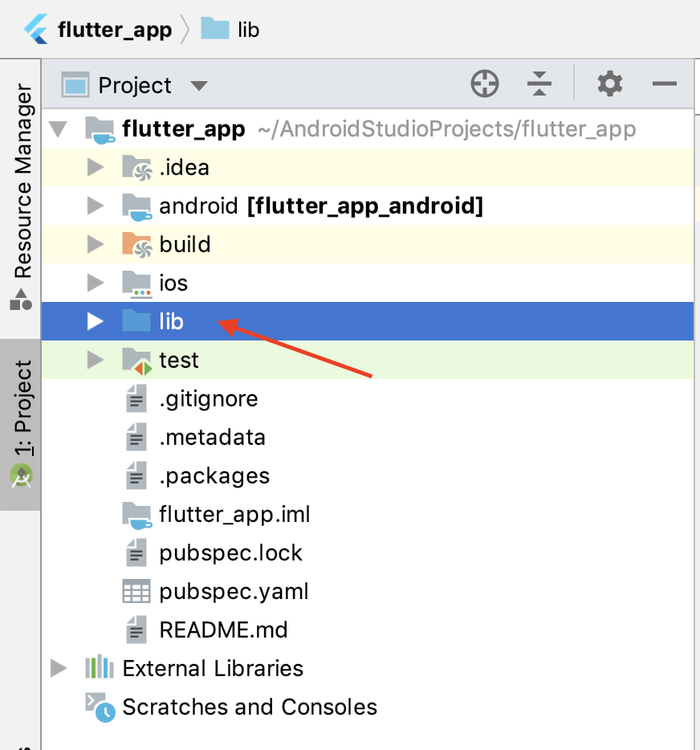
Task: Expand the .idea folder arrow
Action: [96, 167]
